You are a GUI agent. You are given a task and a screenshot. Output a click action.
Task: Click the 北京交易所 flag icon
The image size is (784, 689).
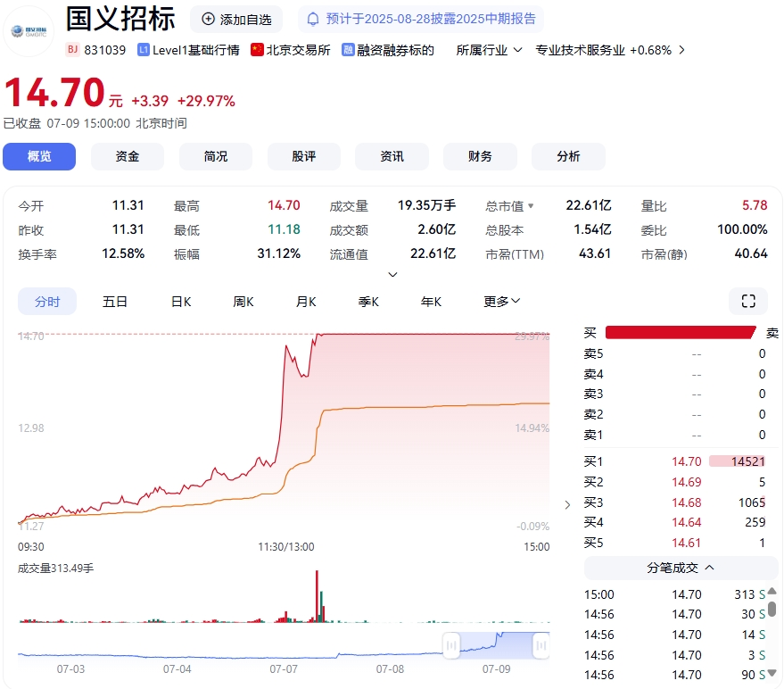257,50
